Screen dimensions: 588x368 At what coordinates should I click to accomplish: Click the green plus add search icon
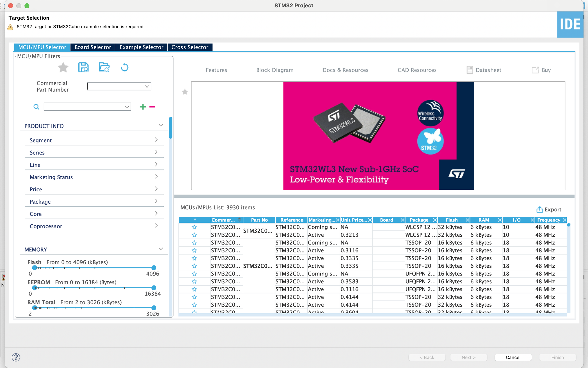click(143, 107)
